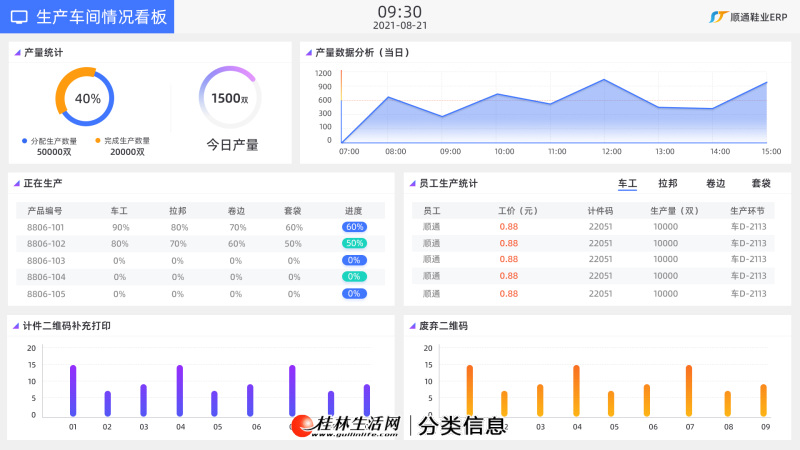800x450 pixels.
Task: Click the 计件码 column header
Action: click(600, 211)
